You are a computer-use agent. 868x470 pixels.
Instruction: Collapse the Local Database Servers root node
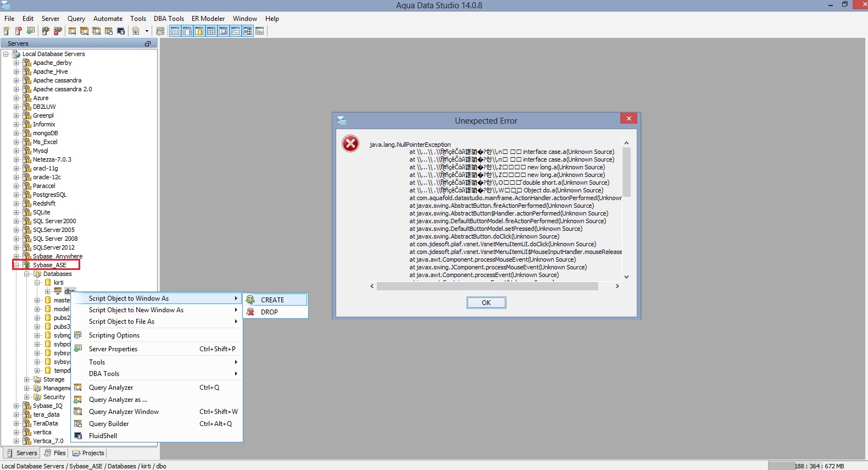[6, 54]
